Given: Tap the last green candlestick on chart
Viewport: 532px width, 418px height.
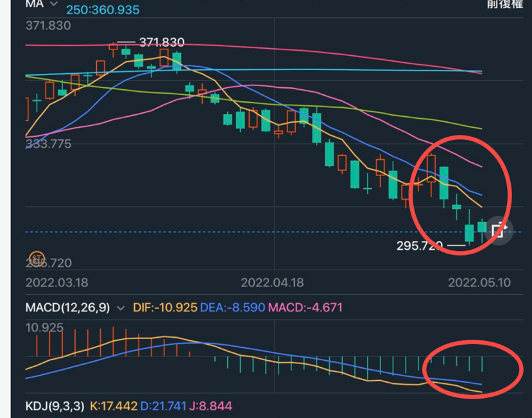Looking at the screenshot, I should pyautogui.click(x=482, y=227).
